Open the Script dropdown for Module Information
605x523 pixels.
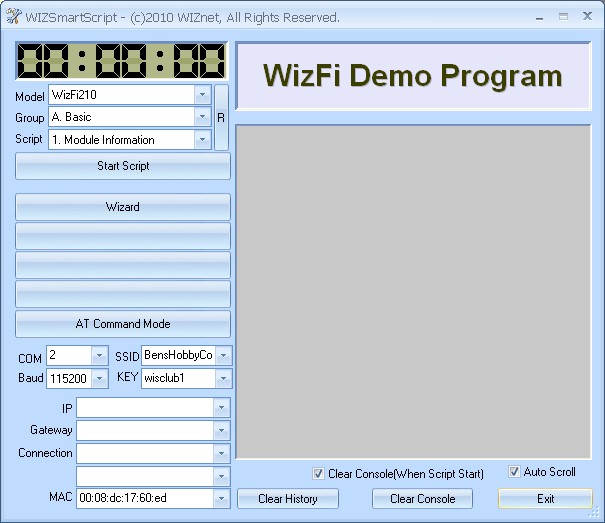[202, 139]
